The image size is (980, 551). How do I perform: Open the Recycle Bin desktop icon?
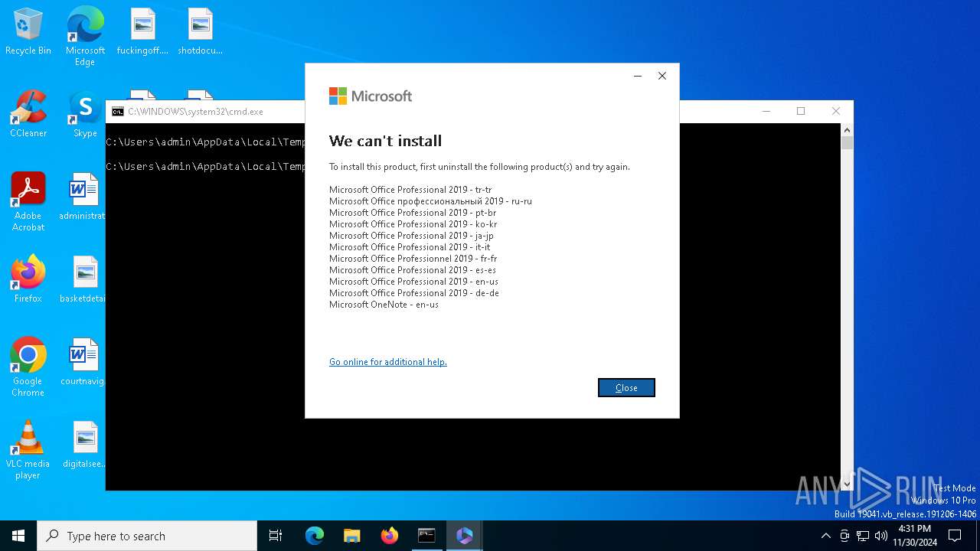coord(28,32)
